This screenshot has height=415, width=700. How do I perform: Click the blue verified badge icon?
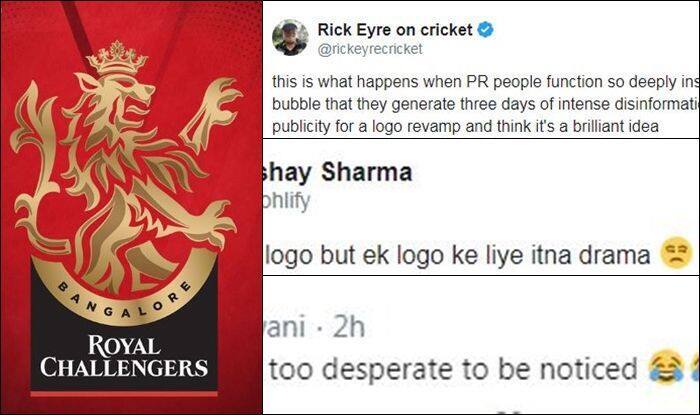point(486,30)
